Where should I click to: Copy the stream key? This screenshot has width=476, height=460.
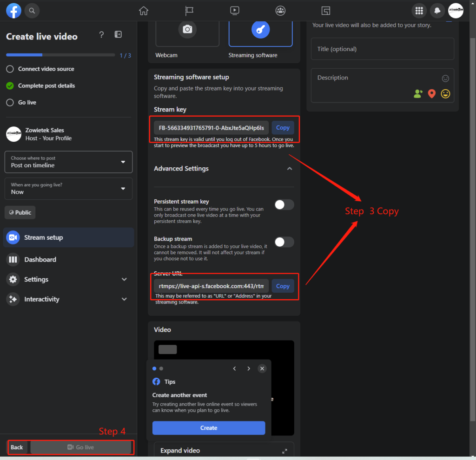tap(283, 128)
